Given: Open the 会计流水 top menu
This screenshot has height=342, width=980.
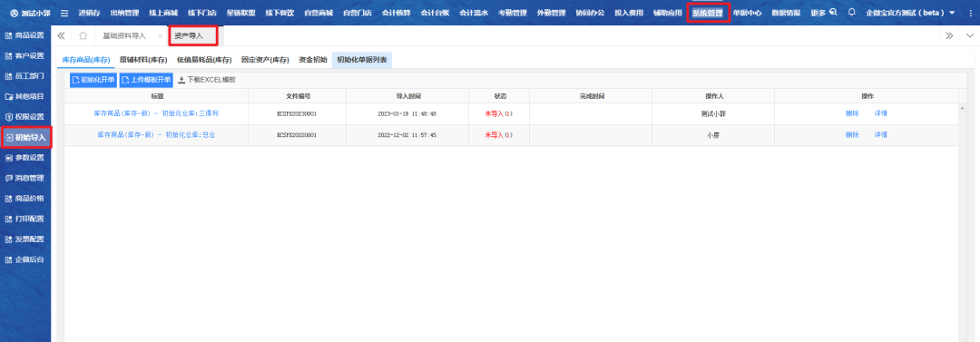Looking at the screenshot, I should (x=474, y=13).
